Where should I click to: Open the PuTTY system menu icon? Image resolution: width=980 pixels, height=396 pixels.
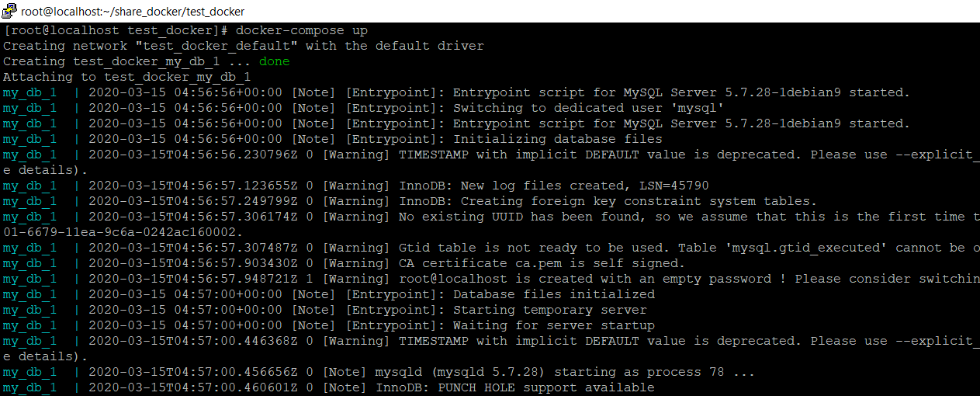10,11
